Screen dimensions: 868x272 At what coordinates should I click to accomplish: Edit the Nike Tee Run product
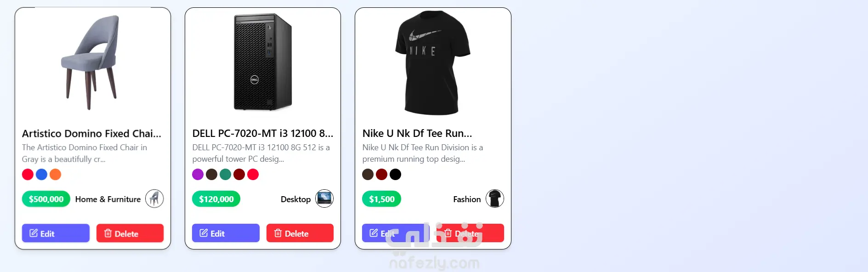coord(396,233)
